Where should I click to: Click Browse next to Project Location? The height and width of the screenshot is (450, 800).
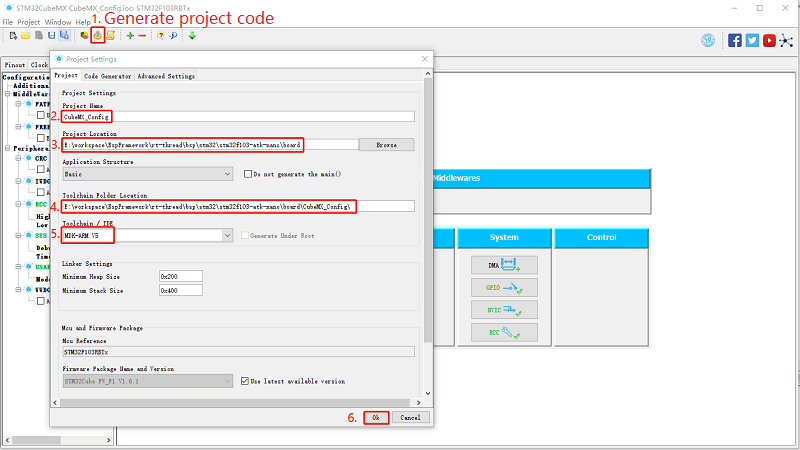point(386,145)
